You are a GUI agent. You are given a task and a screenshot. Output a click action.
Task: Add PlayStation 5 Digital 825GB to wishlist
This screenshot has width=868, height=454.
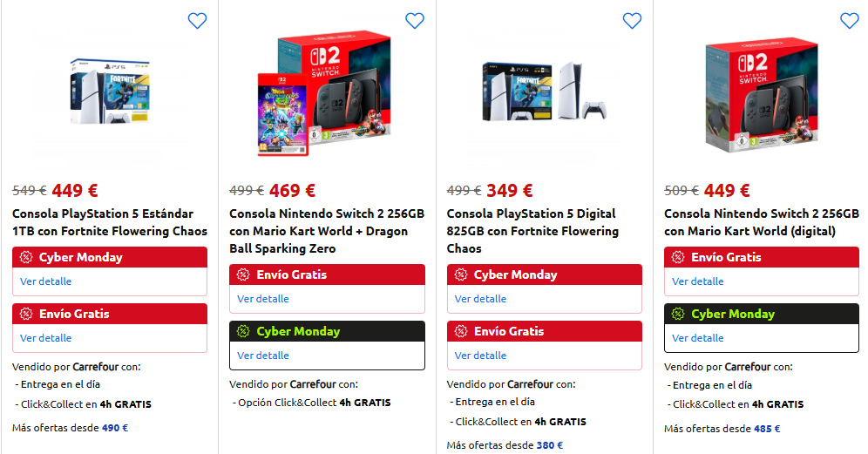632,21
